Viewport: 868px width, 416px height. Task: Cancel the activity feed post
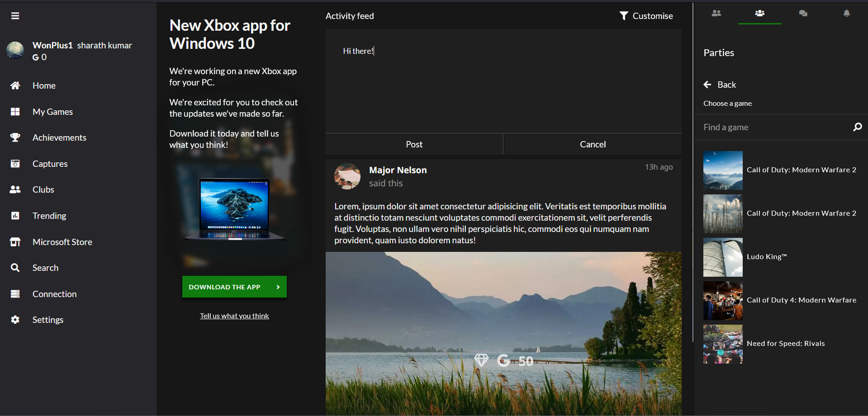tap(593, 144)
